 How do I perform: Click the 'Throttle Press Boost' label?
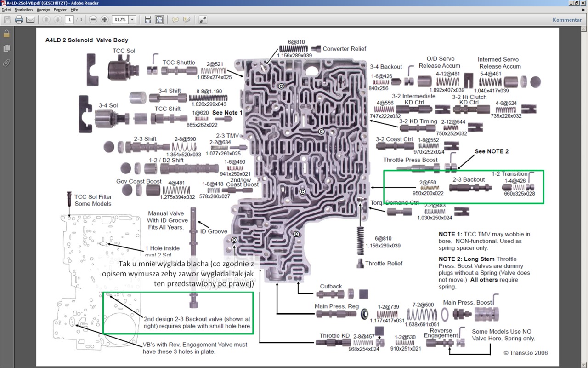pos(411,160)
